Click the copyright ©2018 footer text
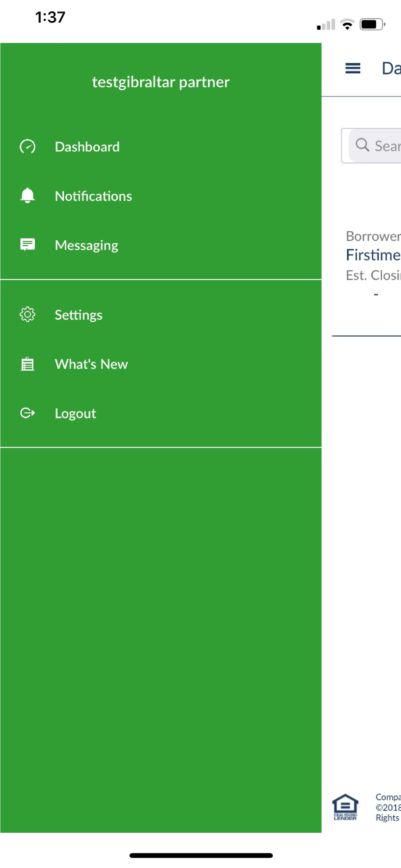401x868 pixels. pos(388,807)
